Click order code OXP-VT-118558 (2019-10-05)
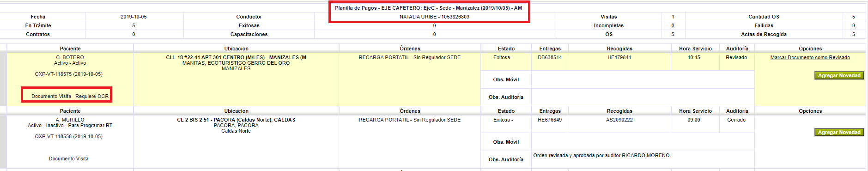This screenshot has height=171, width=868. coord(68,136)
